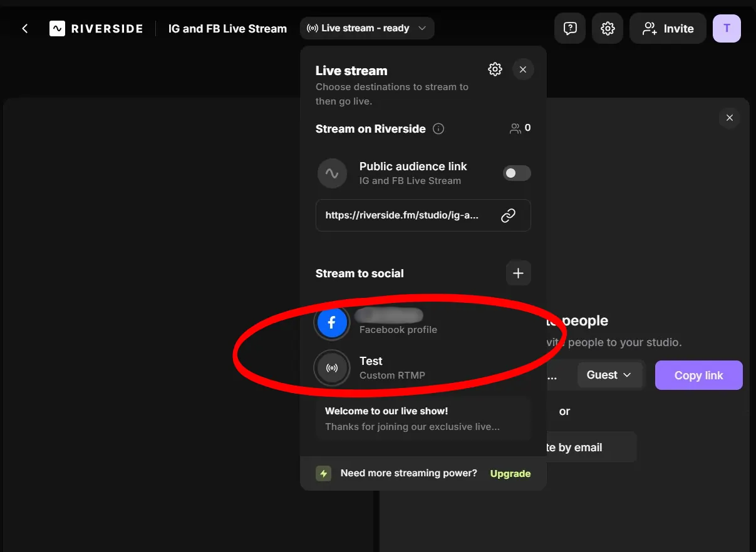Open the Guest role dropdown
This screenshot has height=552, width=756.
coord(609,375)
